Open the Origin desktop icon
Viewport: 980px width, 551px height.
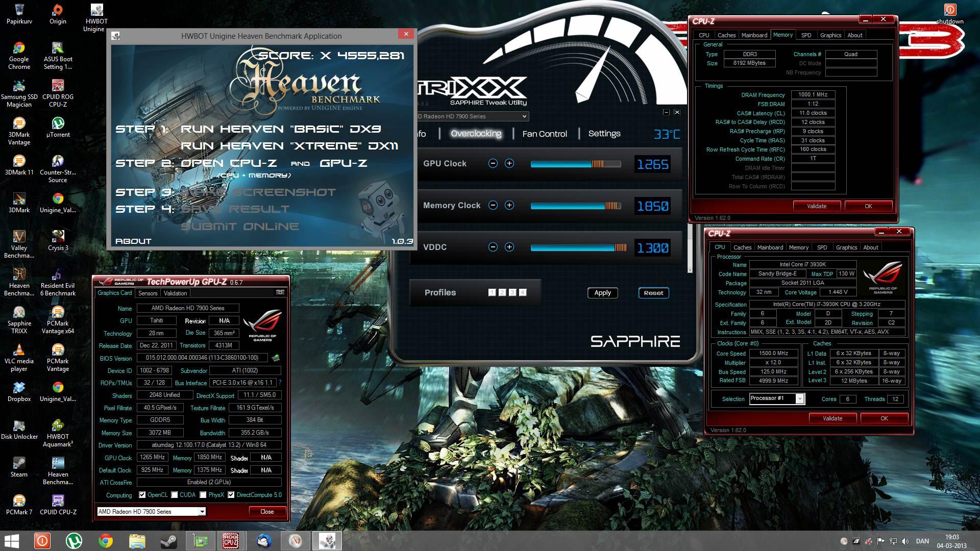click(x=58, y=14)
